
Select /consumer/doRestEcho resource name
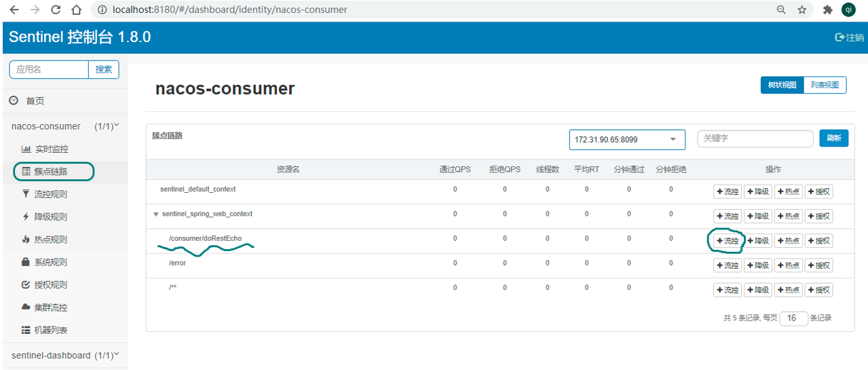click(x=205, y=238)
